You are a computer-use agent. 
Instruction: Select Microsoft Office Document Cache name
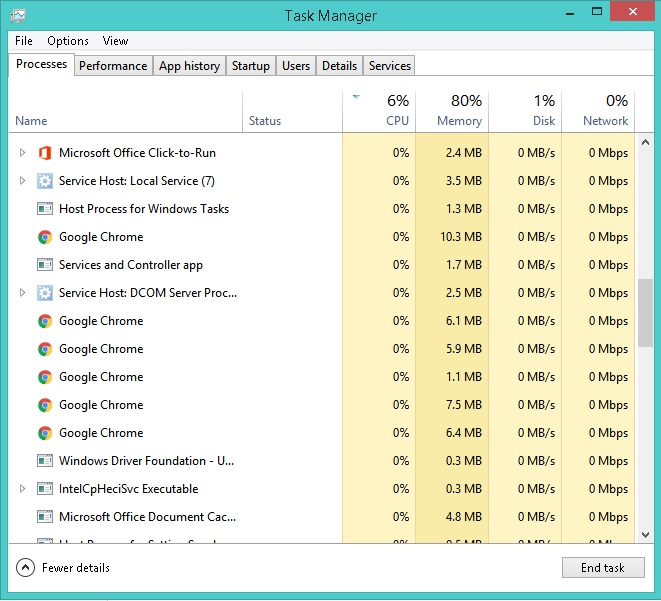click(147, 517)
